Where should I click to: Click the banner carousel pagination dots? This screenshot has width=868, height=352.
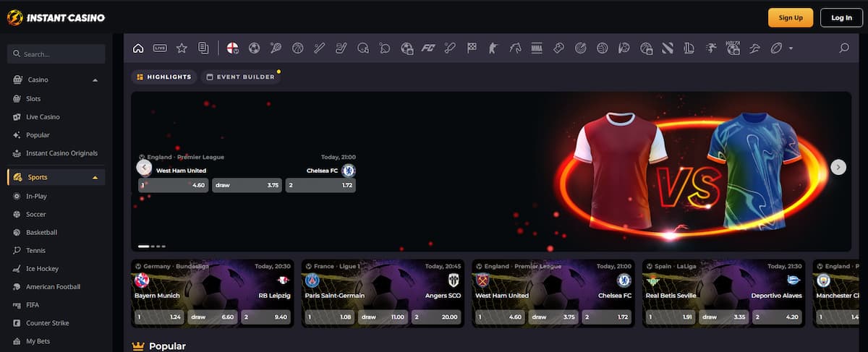(x=152, y=246)
